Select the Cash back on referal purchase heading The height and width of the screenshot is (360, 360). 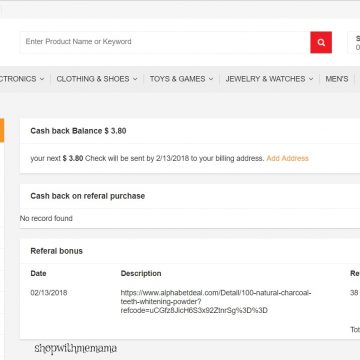[88, 196]
